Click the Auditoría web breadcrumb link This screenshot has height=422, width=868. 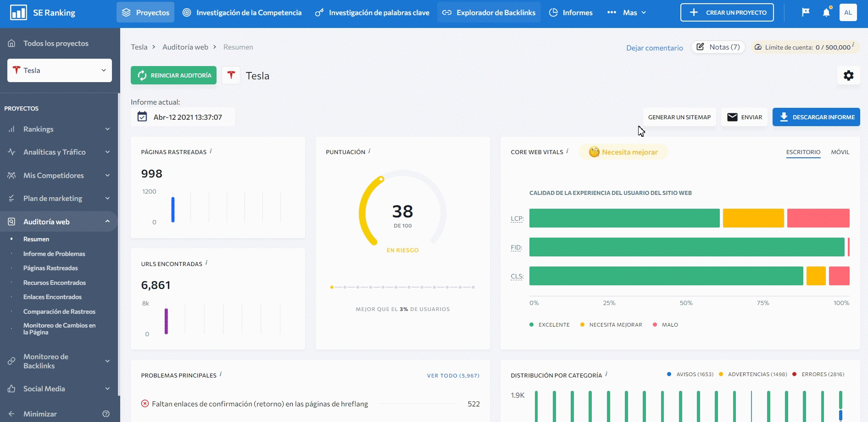pos(185,47)
